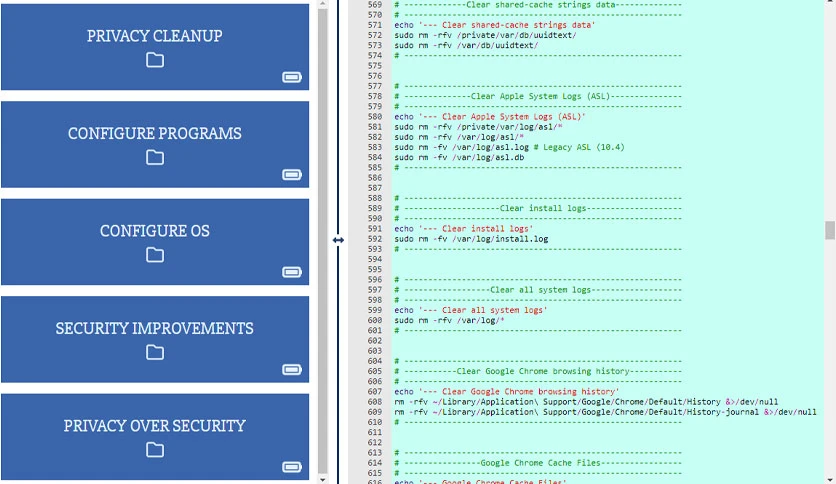This screenshot has width=836, height=484.
Task: Click line number 586 in gutter
Action: point(375,178)
